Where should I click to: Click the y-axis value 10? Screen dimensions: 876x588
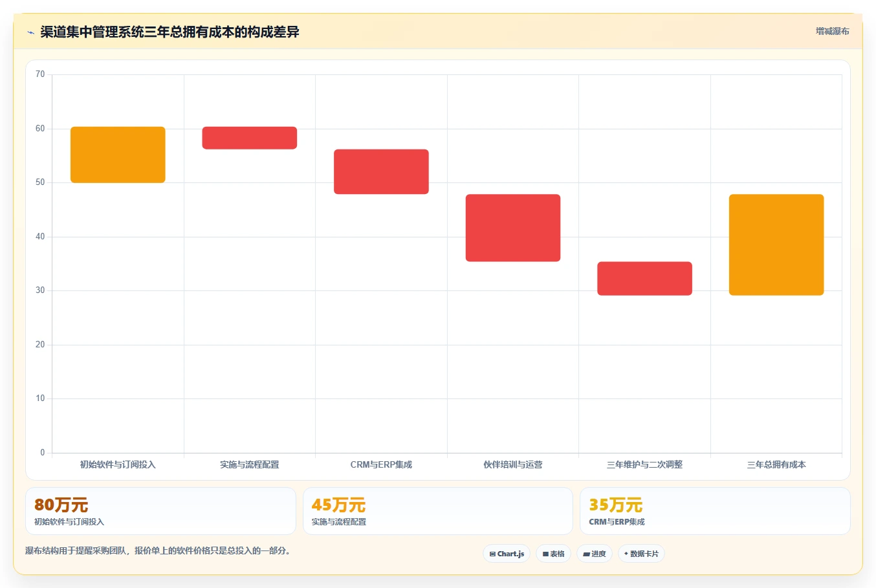pos(40,398)
